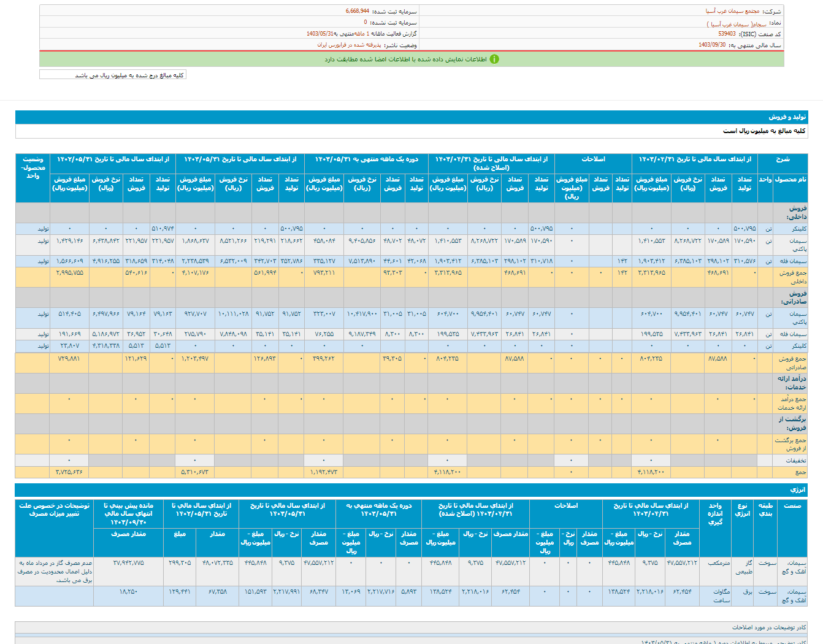Image resolution: width=823 pixels, height=644 pixels.
Task: Select the انرژی section header bar
Action: coord(797,490)
